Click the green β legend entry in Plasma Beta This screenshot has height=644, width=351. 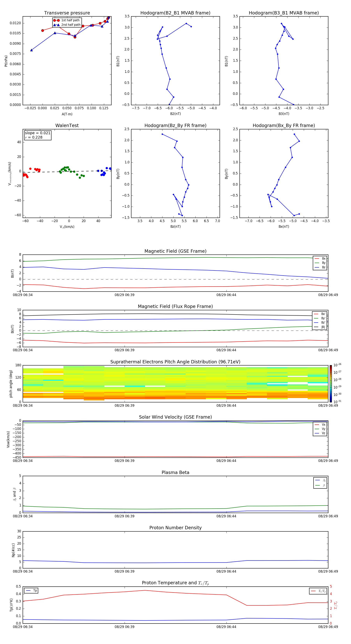320,485
